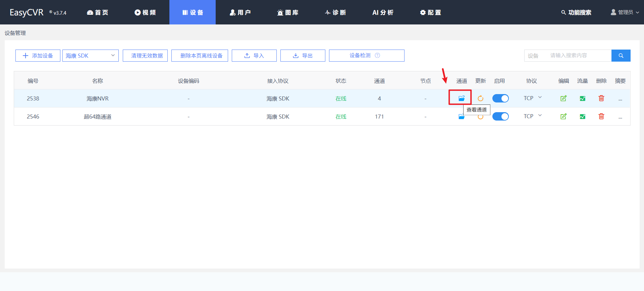Disable the 海康NVR enable switch

pos(500,98)
